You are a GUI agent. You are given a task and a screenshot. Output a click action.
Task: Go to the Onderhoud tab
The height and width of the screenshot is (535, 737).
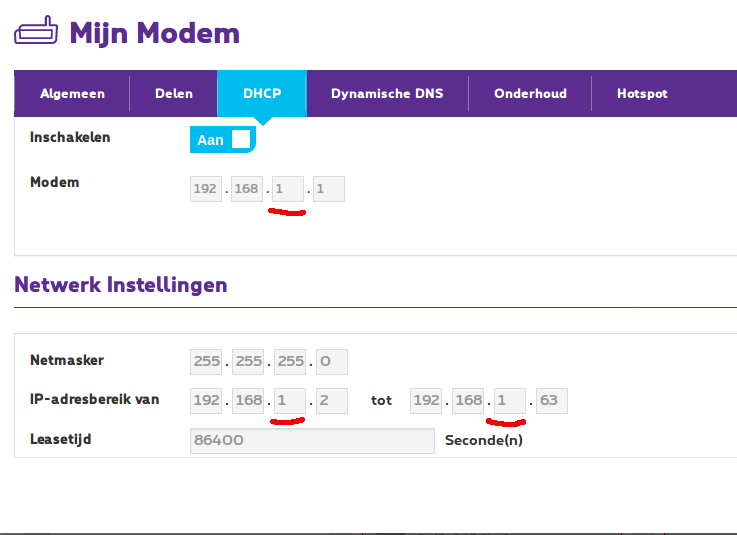point(530,94)
